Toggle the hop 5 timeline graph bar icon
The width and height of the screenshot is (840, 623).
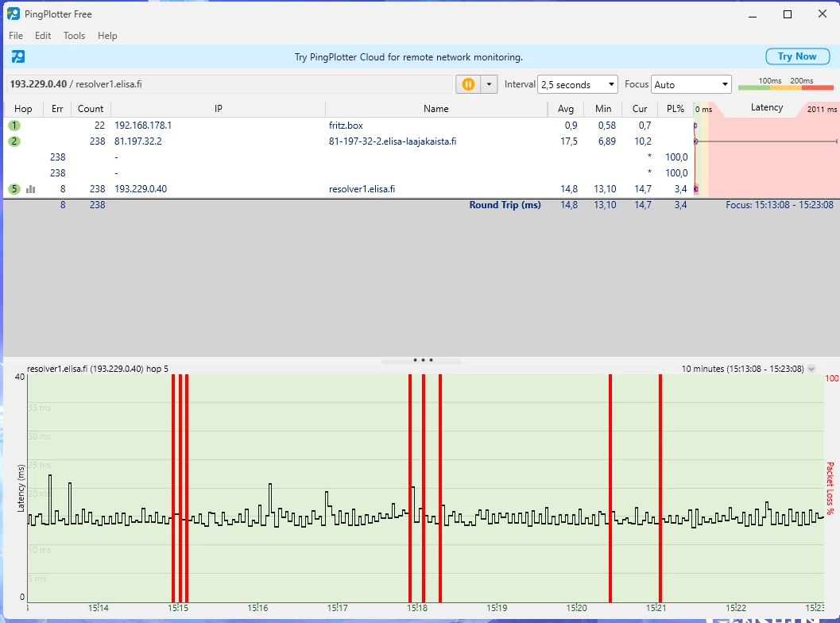coord(31,189)
